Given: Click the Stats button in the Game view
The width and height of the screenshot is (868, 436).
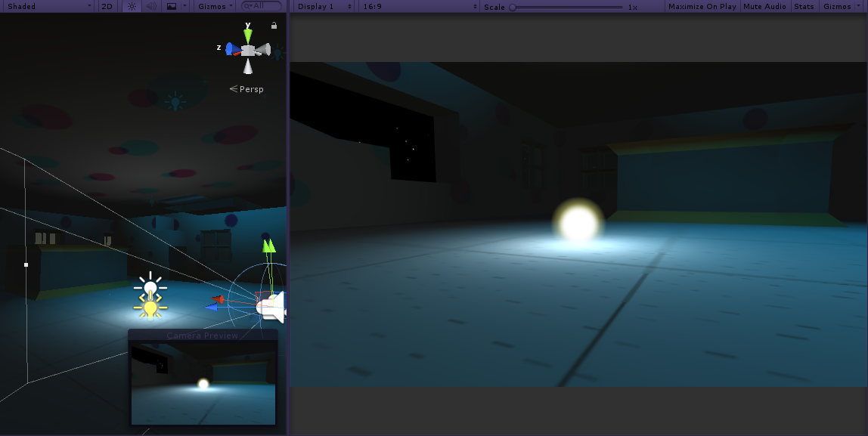Looking at the screenshot, I should click(x=804, y=6).
